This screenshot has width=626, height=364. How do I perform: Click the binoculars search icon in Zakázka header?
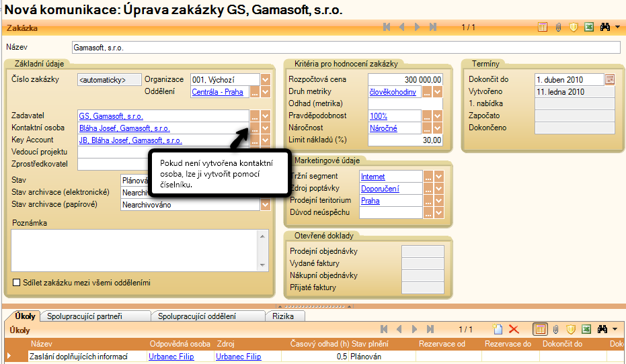click(604, 28)
